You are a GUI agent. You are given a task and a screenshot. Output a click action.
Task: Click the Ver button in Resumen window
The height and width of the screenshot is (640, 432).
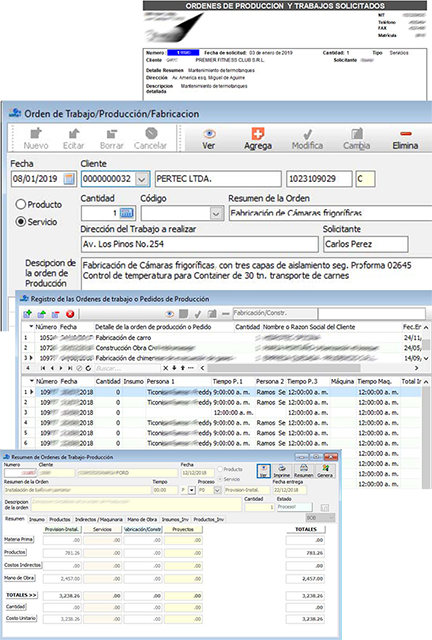(264, 471)
